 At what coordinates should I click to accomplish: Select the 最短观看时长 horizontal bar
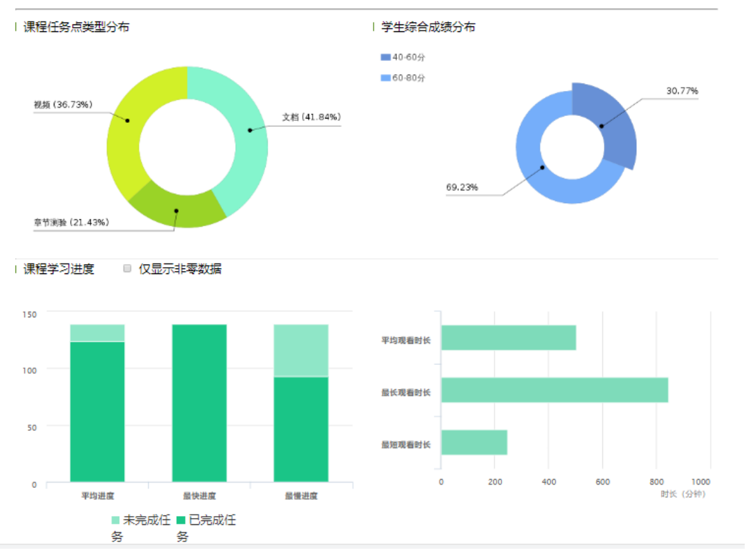pos(474,442)
